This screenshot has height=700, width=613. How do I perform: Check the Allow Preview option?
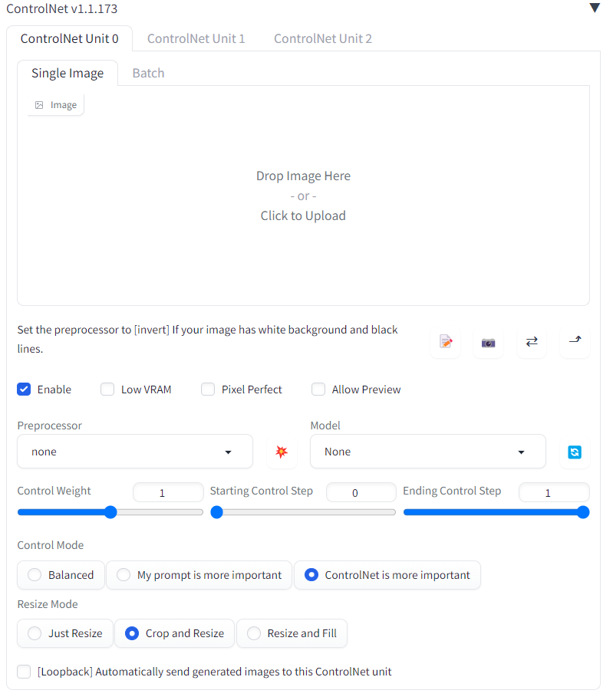click(x=318, y=389)
